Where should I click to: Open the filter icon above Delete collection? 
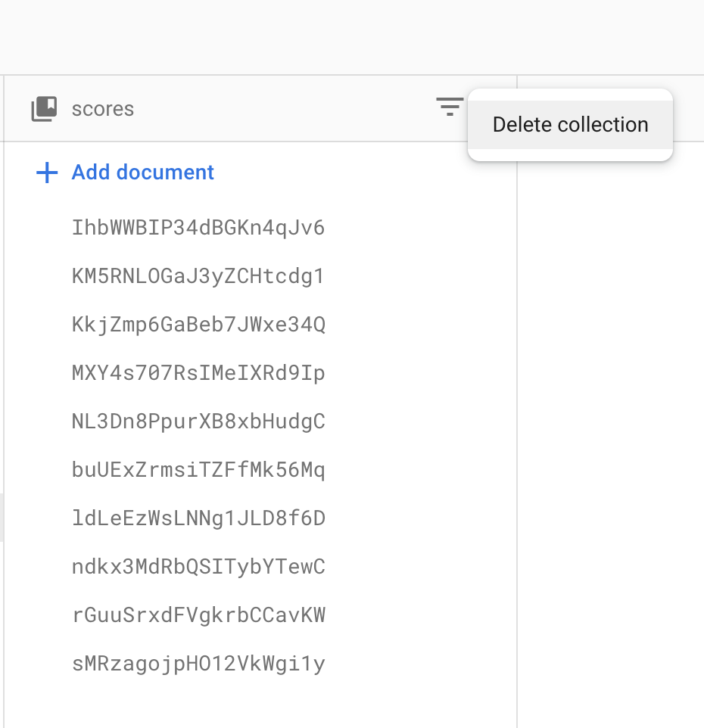pos(449,107)
